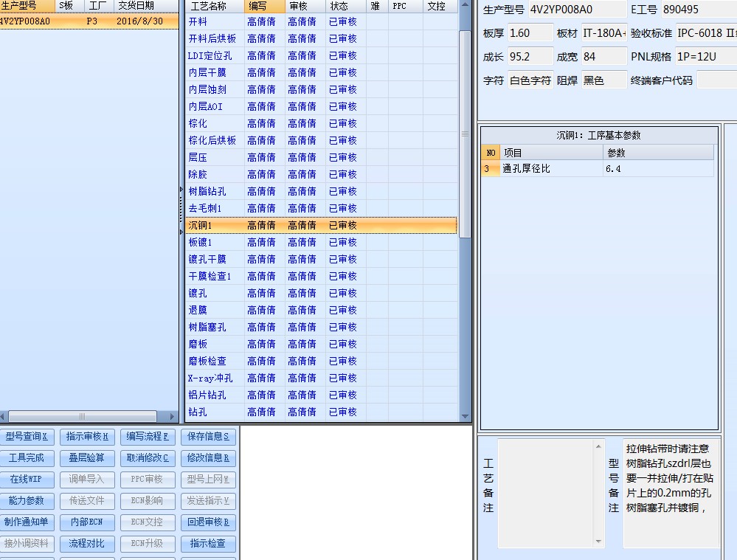Click the 字符 field showing 白色字符
737x560 pixels.
[x=530, y=80]
